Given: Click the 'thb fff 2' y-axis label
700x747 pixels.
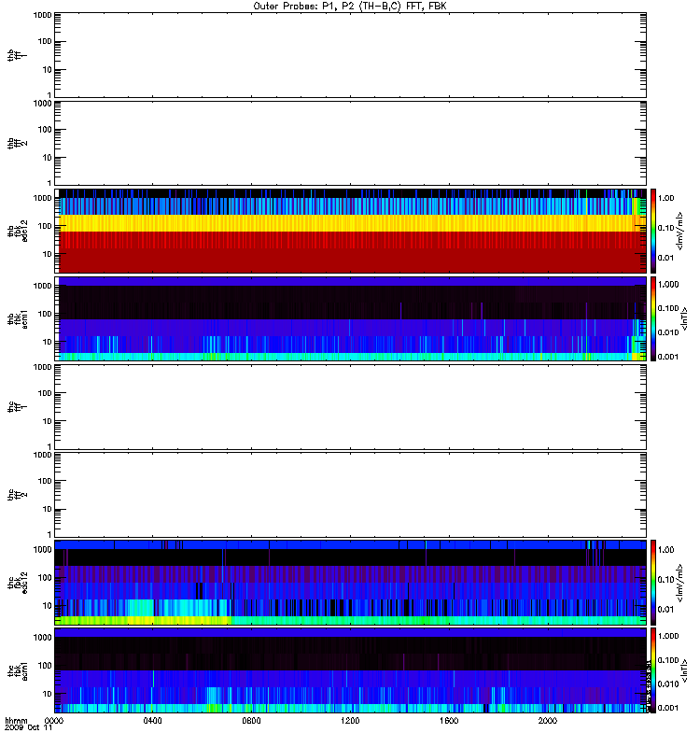Looking at the screenshot, I should [x=17, y=144].
